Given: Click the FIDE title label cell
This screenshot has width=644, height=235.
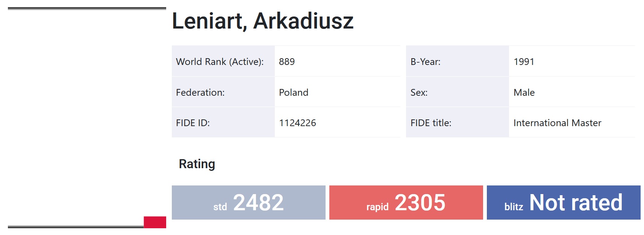Looking at the screenshot, I should (x=458, y=123).
